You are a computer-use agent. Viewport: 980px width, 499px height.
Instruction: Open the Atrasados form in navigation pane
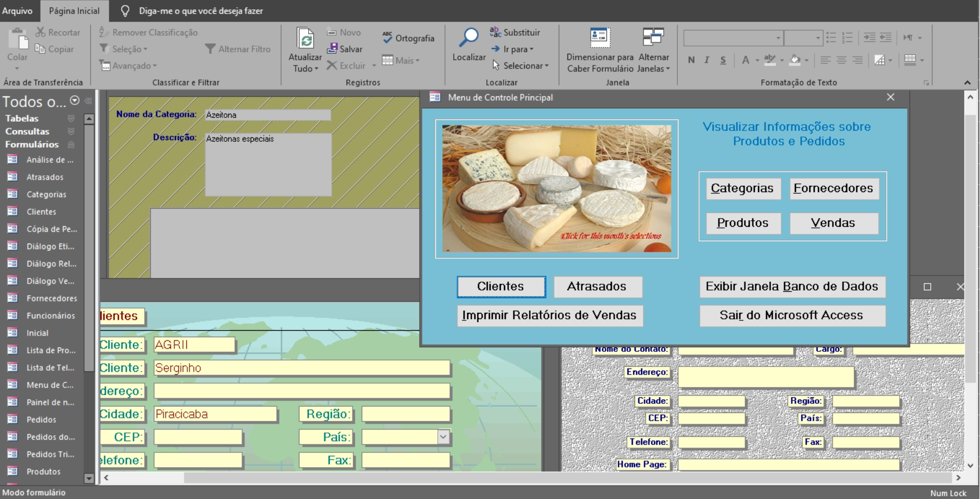coord(45,177)
